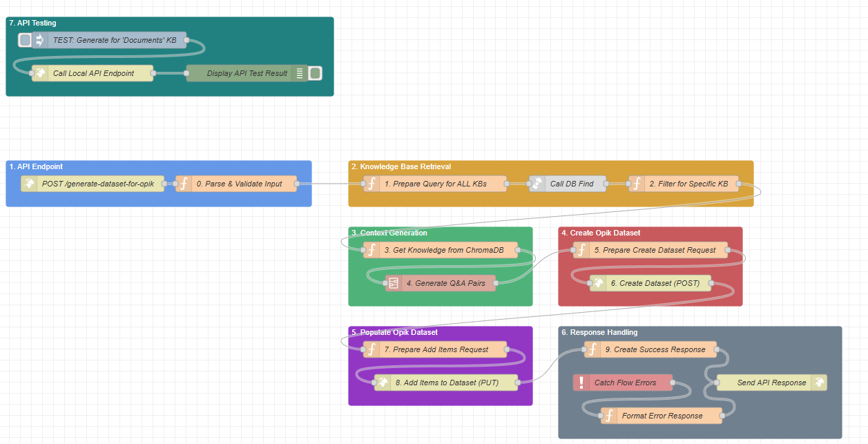Select the '3. Context Generation' group label
This screenshot has height=444, width=868.
pos(389,233)
